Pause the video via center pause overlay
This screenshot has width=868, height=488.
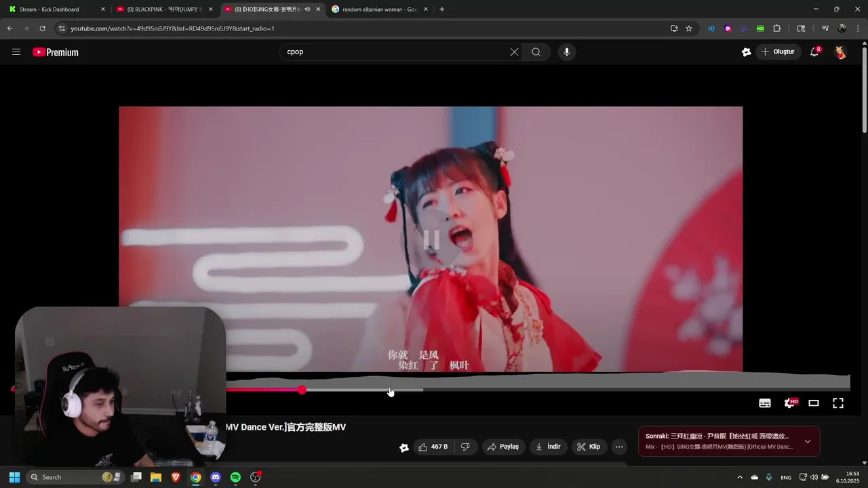pos(431,240)
